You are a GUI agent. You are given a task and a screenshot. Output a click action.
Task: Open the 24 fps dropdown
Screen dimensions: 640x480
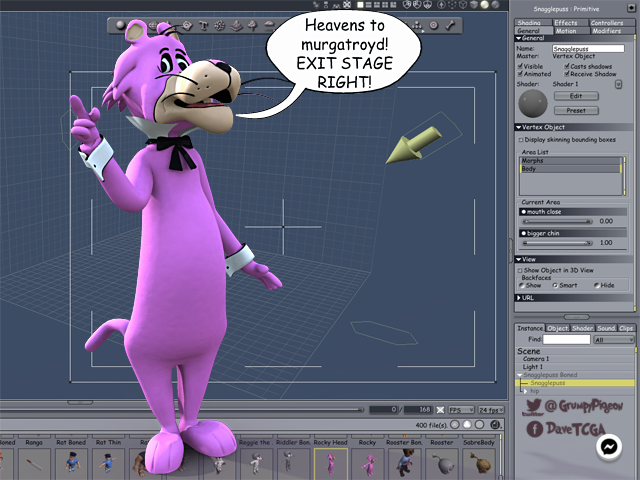pos(491,410)
